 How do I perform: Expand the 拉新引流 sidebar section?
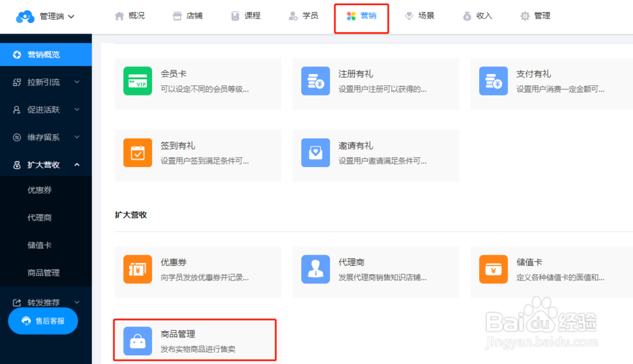(x=46, y=82)
